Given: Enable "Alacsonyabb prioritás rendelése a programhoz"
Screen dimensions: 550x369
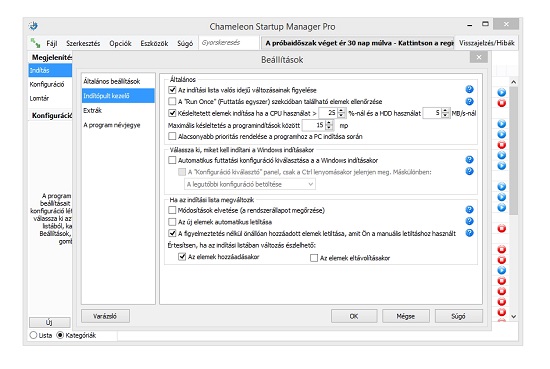Looking at the screenshot, I should [x=172, y=136].
